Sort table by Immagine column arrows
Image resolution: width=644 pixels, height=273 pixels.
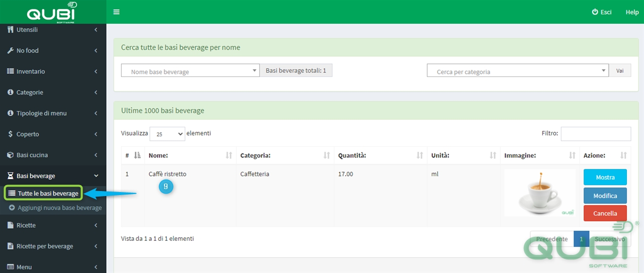572,155
